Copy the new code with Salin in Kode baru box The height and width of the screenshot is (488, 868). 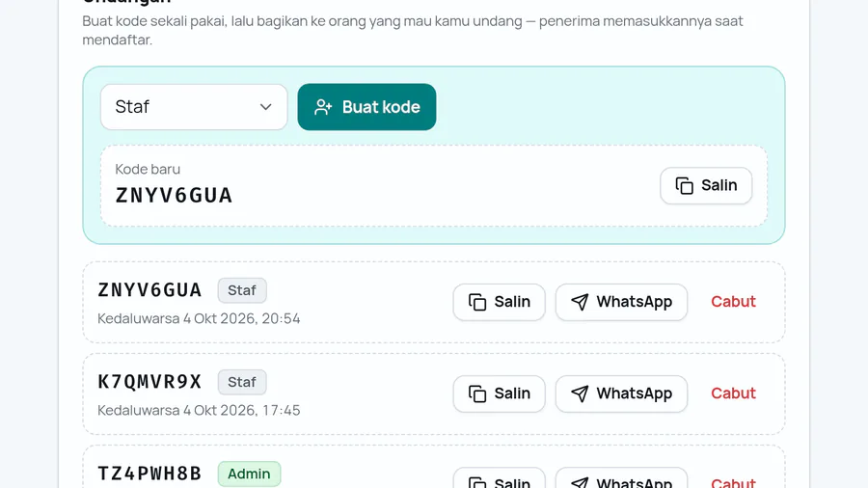706,185
